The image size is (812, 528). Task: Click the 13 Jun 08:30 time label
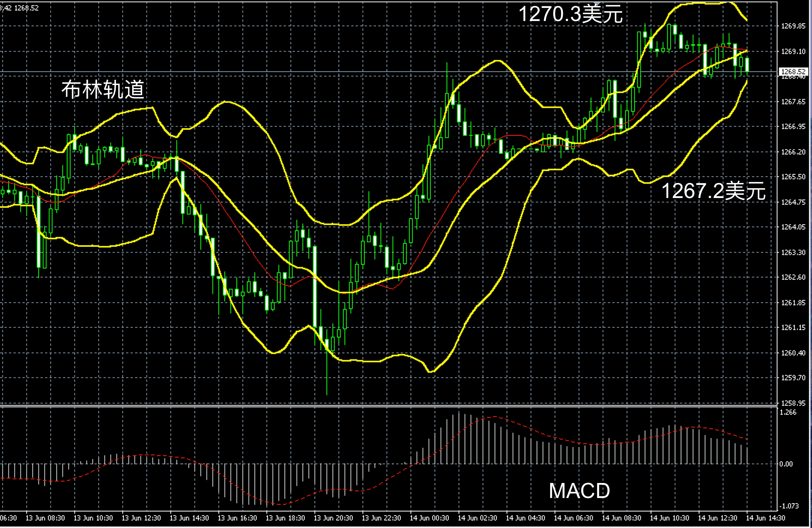pos(45,518)
